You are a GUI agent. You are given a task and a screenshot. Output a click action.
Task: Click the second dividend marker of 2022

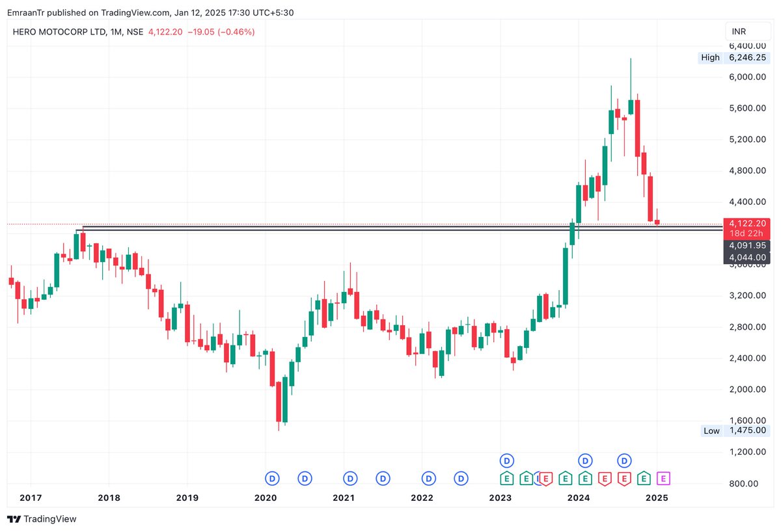(461, 479)
